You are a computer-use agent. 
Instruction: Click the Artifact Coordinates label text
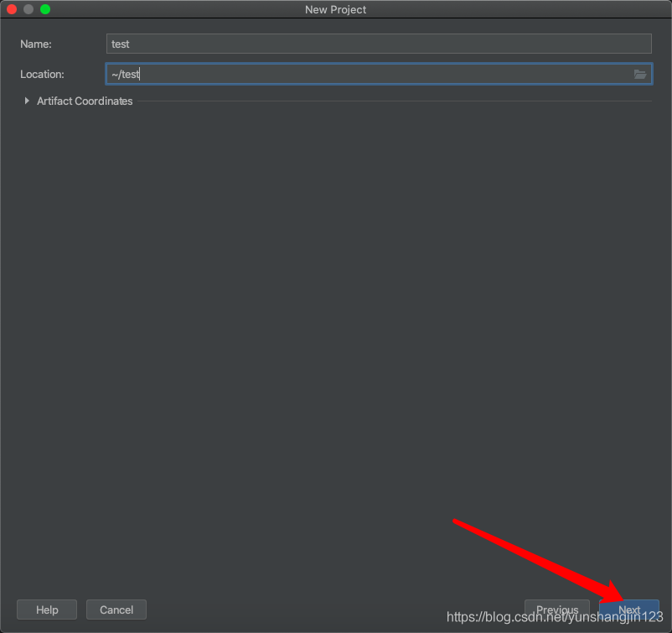[85, 101]
